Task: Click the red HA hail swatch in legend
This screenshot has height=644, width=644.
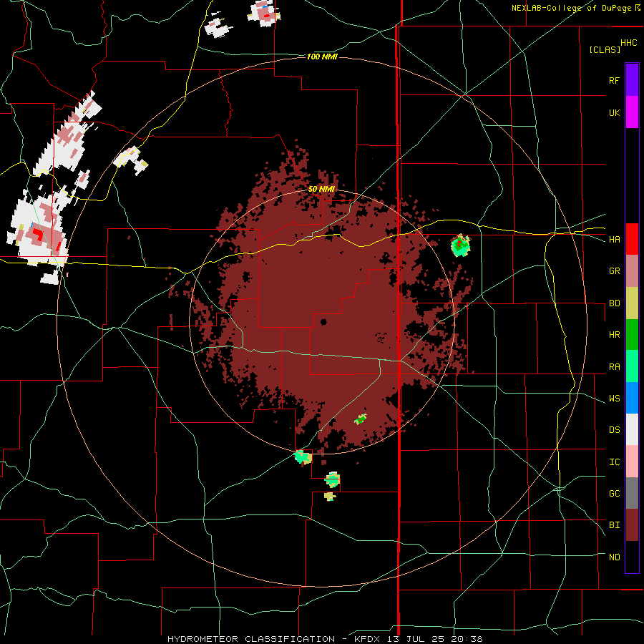Action: click(632, 239)
